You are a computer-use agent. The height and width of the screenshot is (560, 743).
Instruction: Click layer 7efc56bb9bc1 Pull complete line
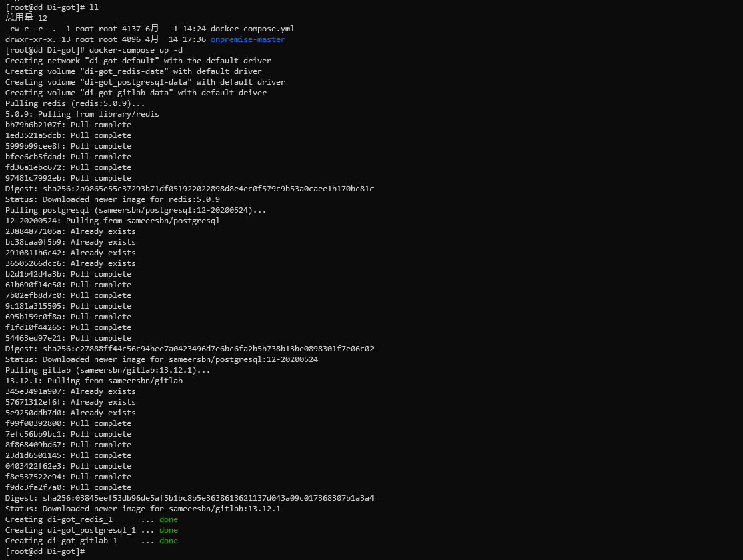pyautogui.click(x=68, y=434)
